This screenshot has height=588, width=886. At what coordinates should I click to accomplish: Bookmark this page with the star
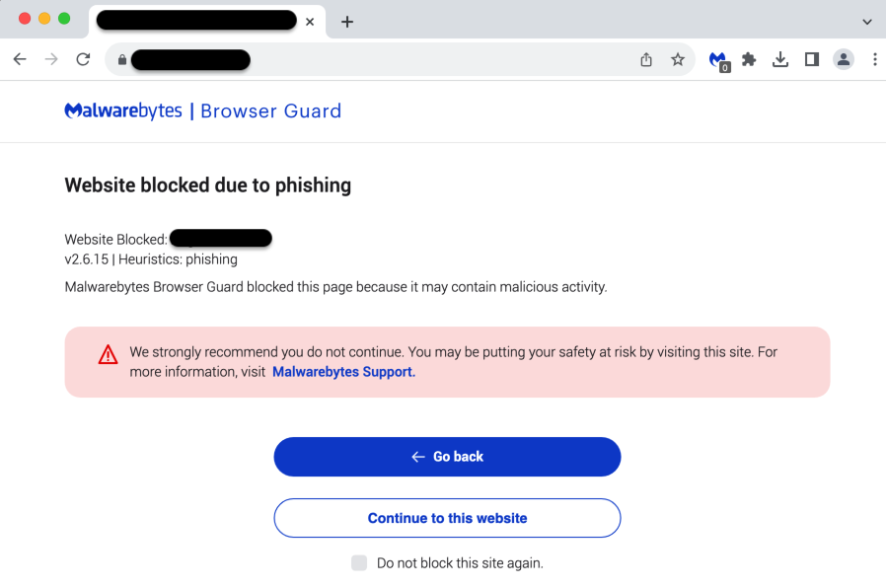pos(678,59)
